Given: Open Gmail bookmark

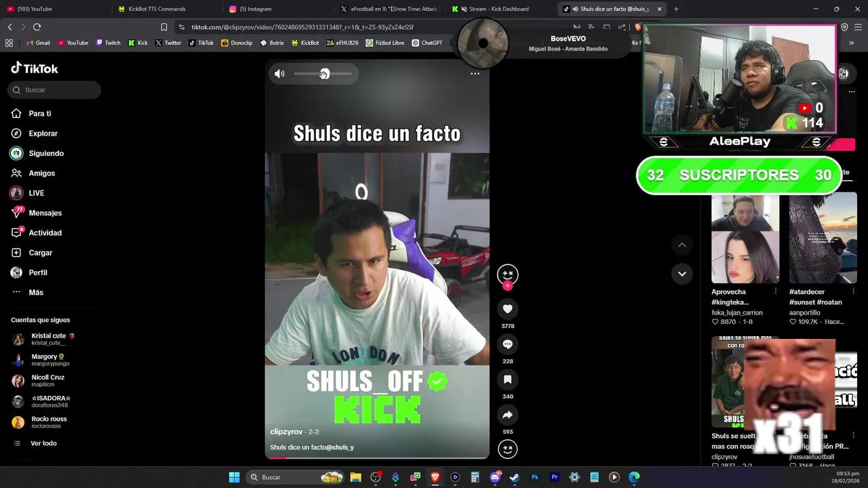Looking at the screenshot, I should (38, 43).
